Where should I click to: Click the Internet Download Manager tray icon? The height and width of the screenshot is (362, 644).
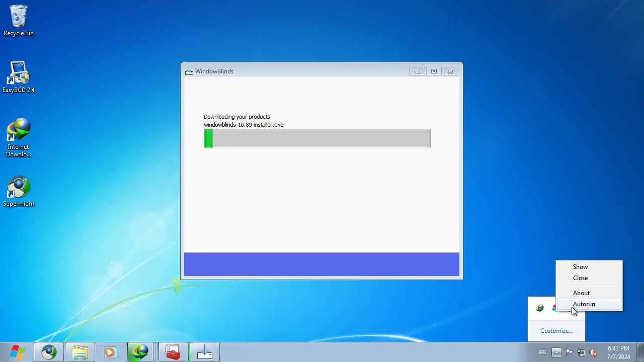(x=540, y=308)
